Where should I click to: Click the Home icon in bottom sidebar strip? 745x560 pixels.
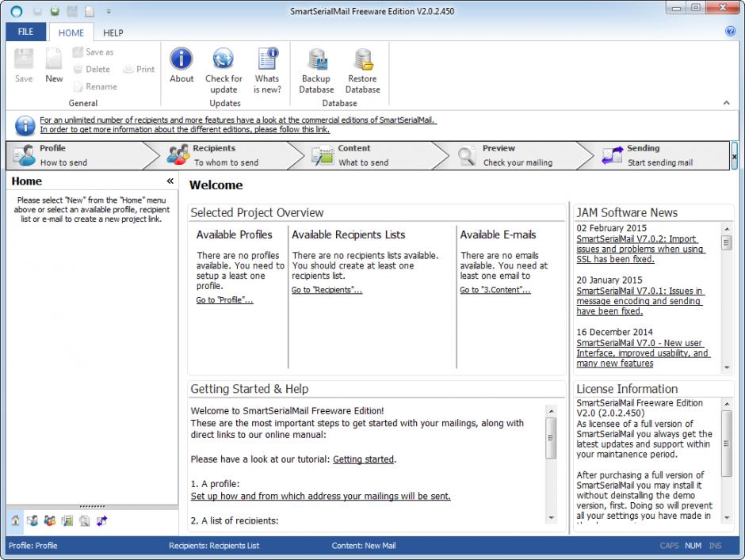(15, 520)
